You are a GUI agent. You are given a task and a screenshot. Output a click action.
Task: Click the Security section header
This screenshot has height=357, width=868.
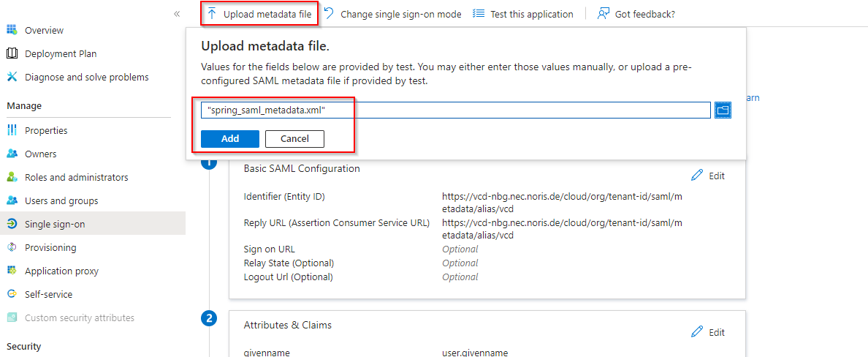click(24, 347)
